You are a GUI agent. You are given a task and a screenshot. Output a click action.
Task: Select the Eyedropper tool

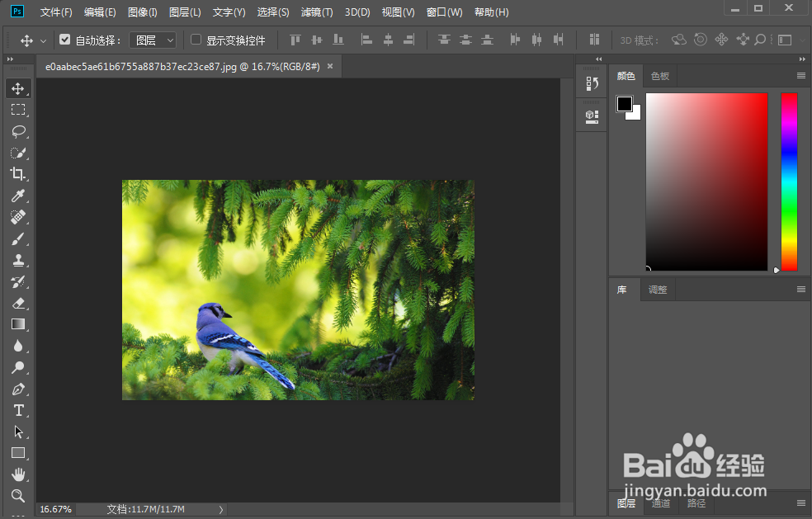pos(18,196)
